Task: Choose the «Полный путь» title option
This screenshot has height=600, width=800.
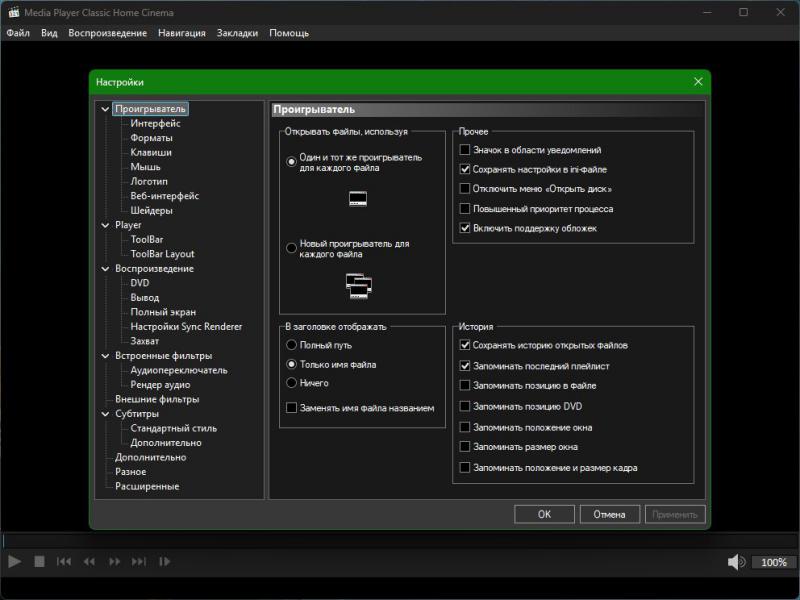Action: coord(292,345)
